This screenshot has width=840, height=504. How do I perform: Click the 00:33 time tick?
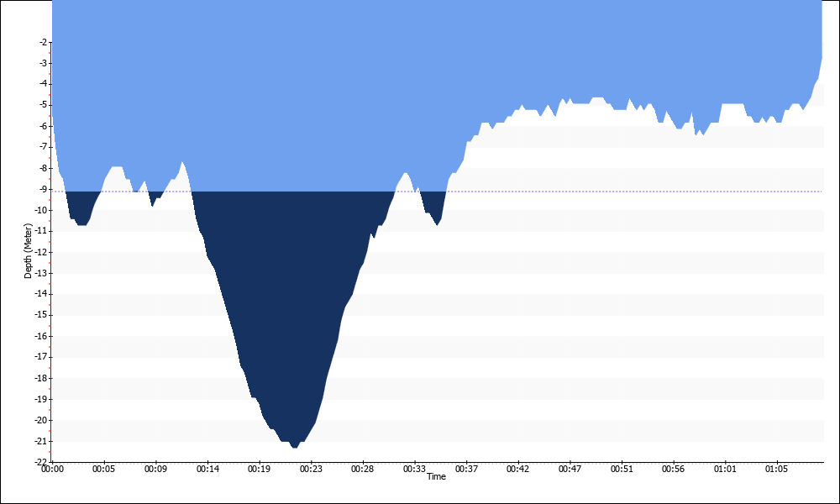point(414,470)
